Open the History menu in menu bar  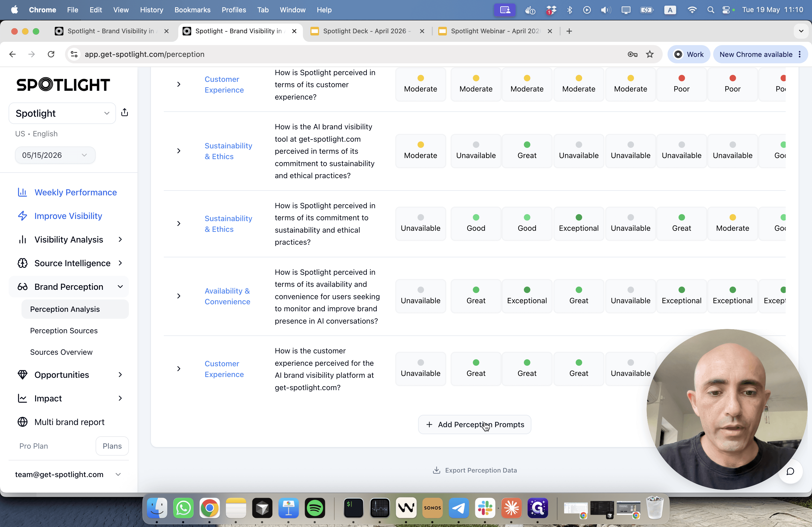tap(151, 10)
